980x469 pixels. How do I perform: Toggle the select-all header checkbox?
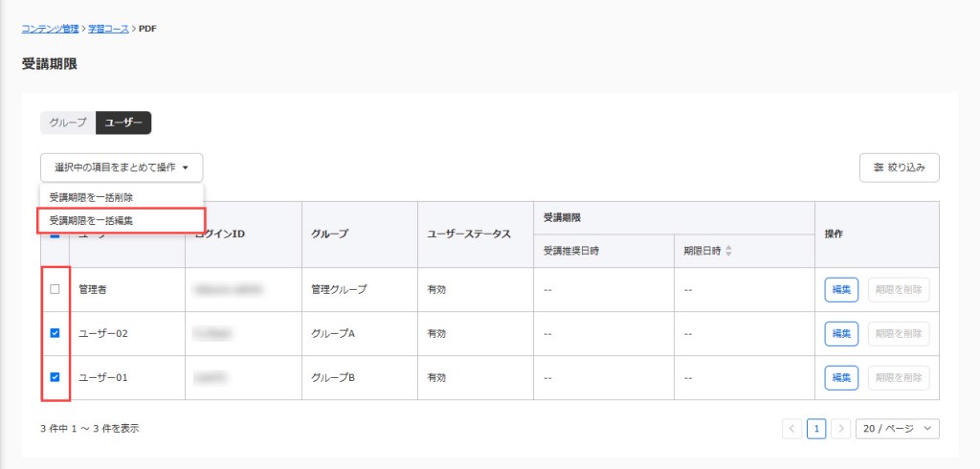pos(55,235)
